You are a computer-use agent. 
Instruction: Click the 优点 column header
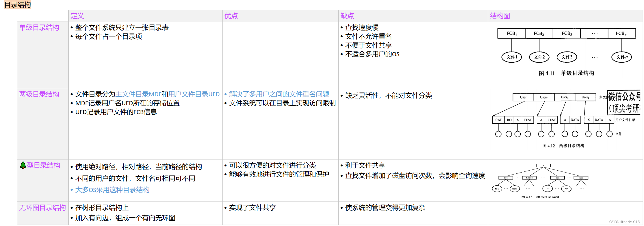(231, 16)
